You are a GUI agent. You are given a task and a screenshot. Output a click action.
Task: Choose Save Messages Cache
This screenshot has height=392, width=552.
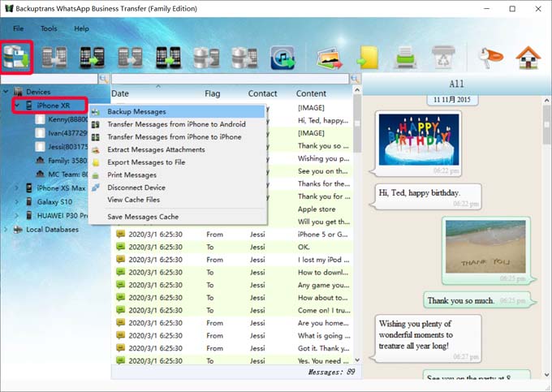178,217
